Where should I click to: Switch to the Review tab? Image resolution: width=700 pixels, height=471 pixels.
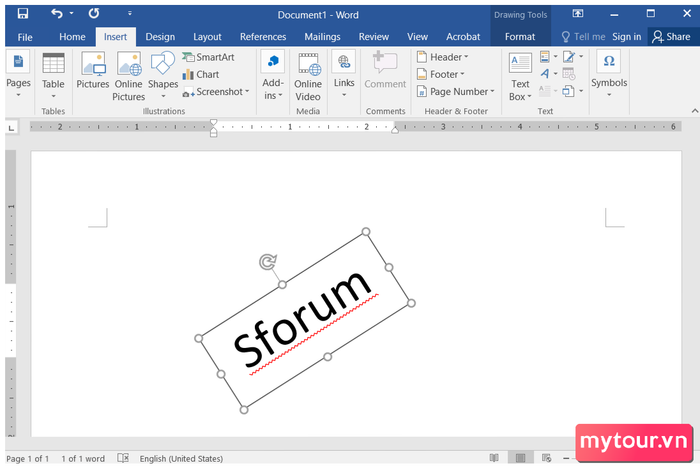pyautogui.click(x=374, y=37)
